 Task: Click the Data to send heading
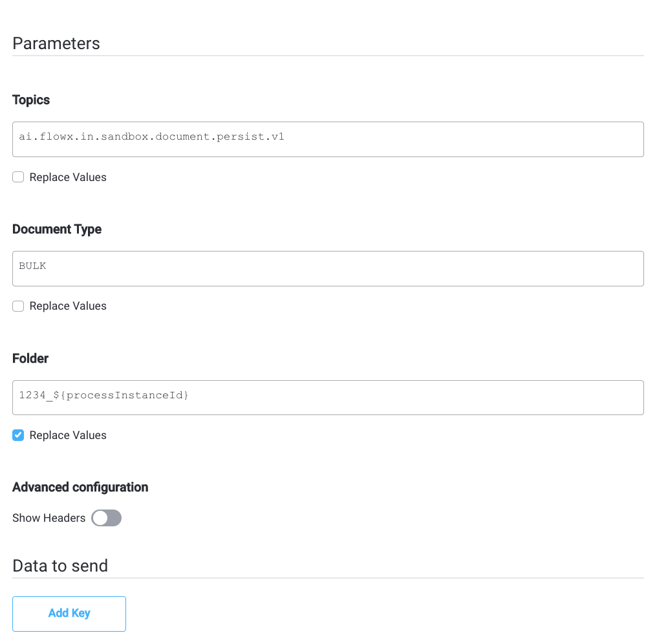click(x=60, y=566)
